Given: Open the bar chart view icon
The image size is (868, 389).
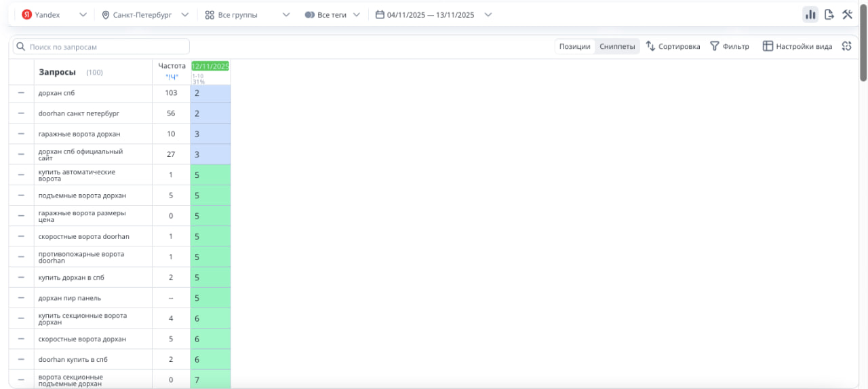Looking at the screenshot, I should click(810, 15).
